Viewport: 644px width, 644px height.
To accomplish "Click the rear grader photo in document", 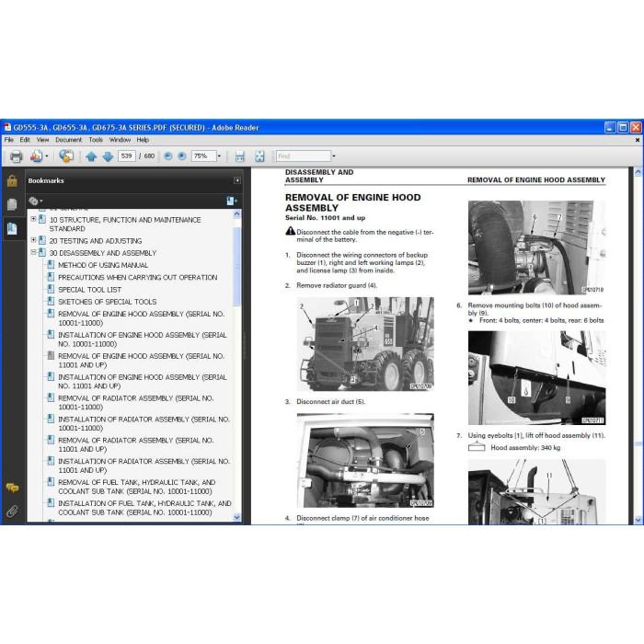I will tap(365, 344).
